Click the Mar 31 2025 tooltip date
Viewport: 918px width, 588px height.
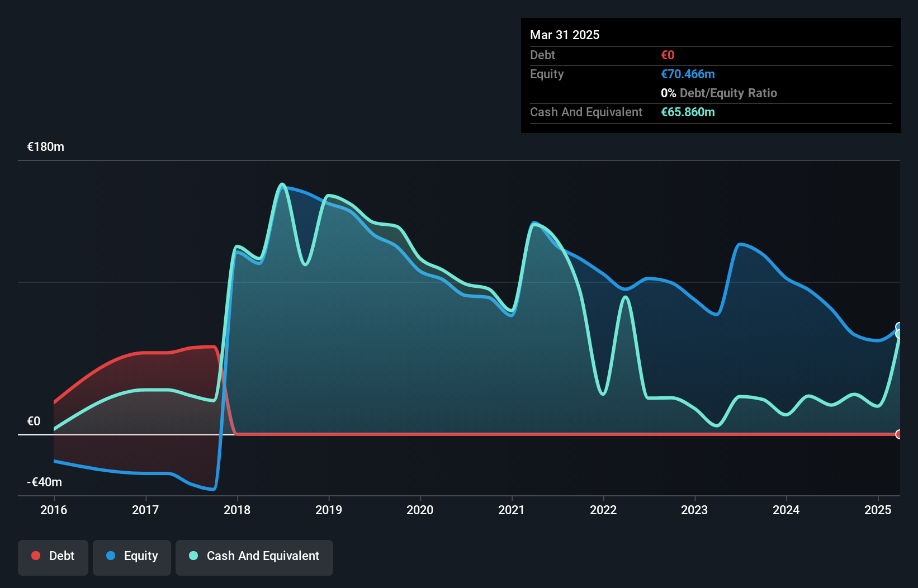click(x=565, y=35)
